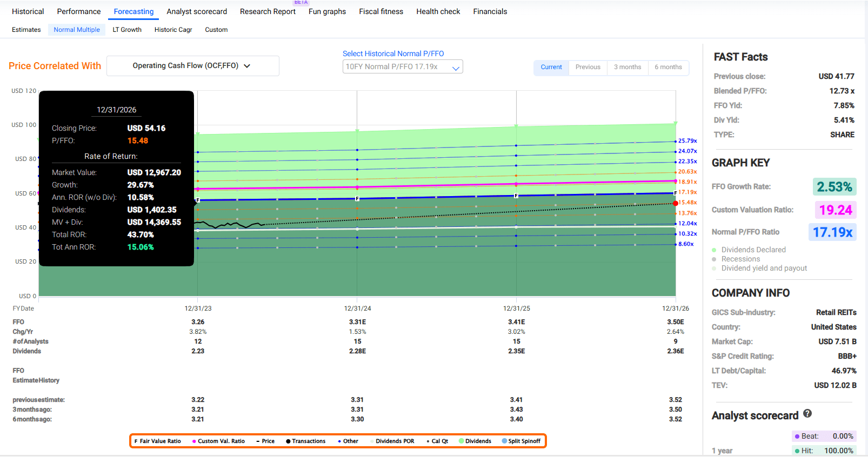Open the Operating Cash Flow correlation dropdown
The height and width of the screenshot is (457, 868).
192,66
